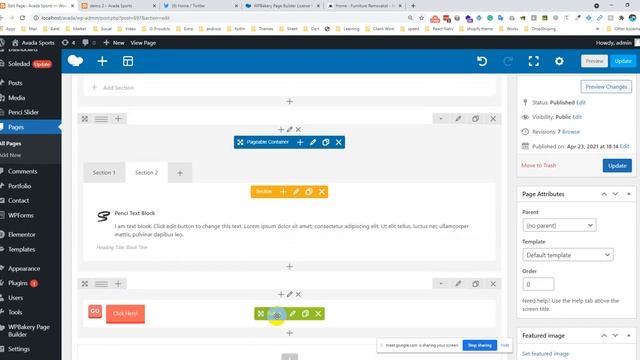Image resolution: width=640 pixels, height=360 pixels.
Task: Click the Order input field
Action: pos(538,284)
